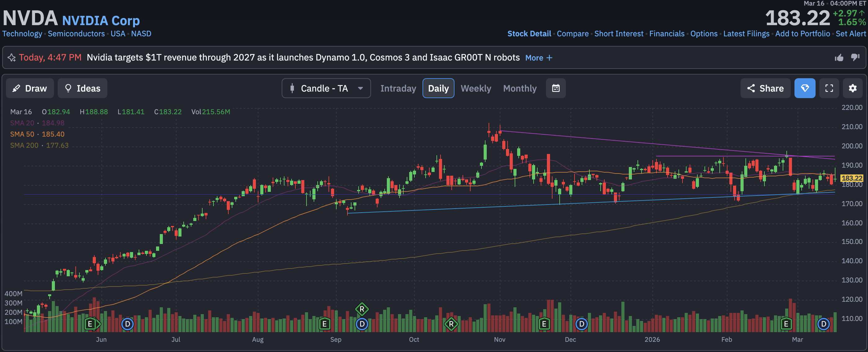Click the thumbs down icon on news
Screen dimensions: 868x352
pos(855,58)
